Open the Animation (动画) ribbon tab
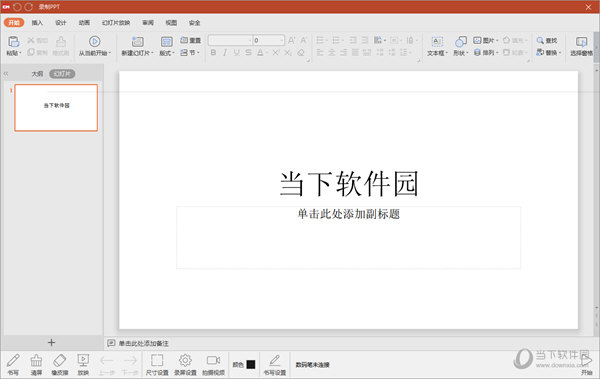Screen dimensions: 600x379 pos(84,23)
